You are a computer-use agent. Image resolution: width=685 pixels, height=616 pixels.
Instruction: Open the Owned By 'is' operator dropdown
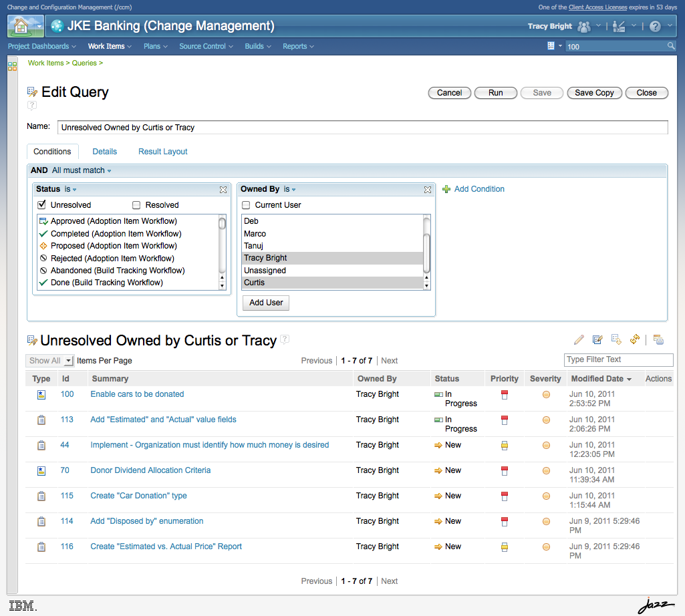(289, 189)
